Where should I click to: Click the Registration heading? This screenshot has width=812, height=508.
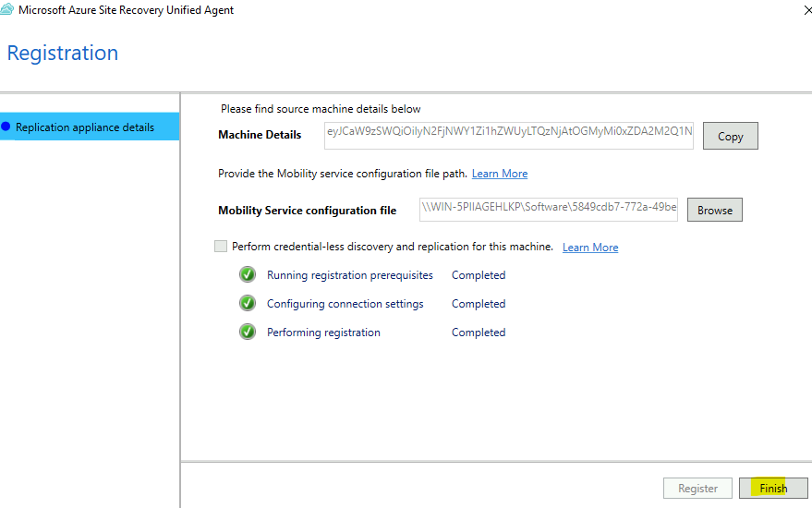(x=63, y=53)
